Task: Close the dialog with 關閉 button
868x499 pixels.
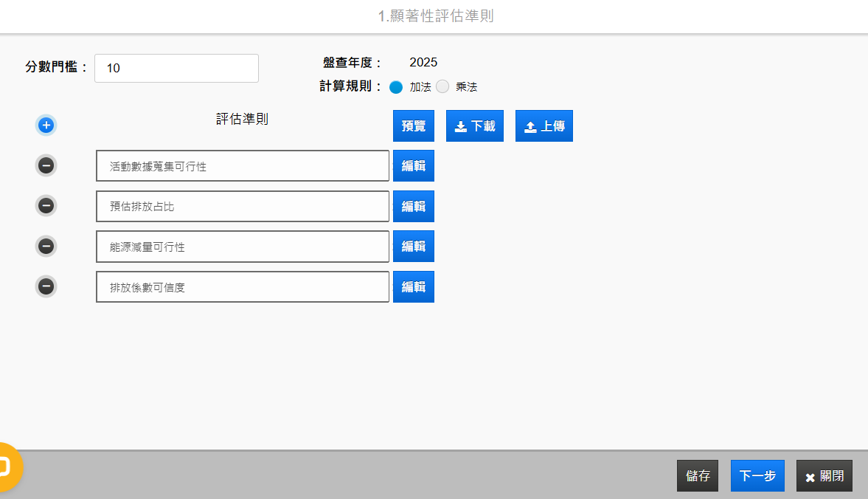Action: click(824, 476)
